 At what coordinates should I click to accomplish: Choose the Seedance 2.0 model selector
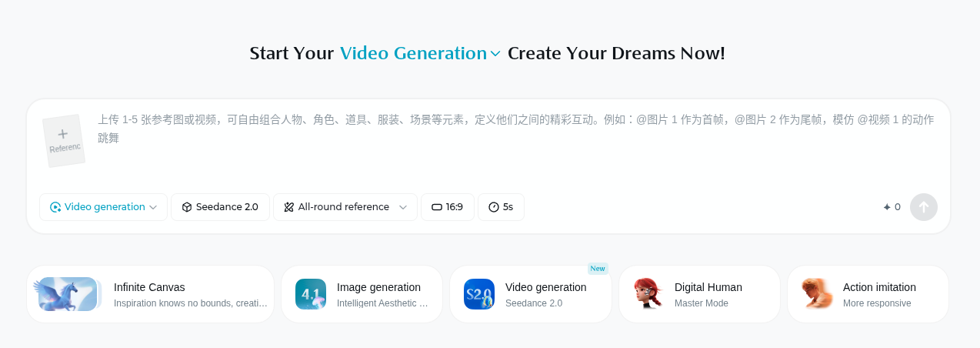[220, 207]
